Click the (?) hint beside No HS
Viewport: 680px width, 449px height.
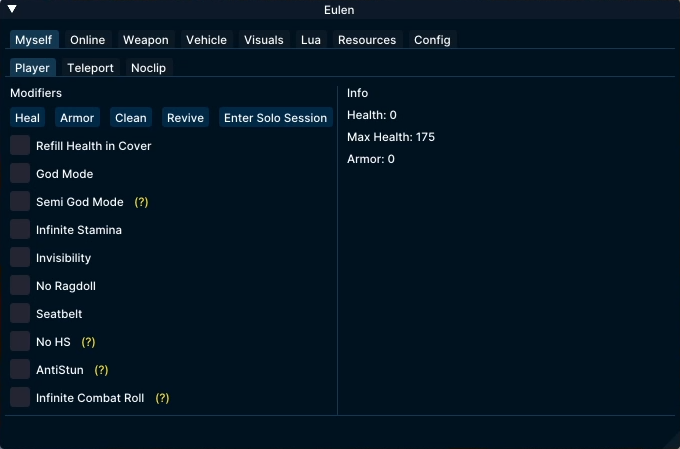click(88, 342)
